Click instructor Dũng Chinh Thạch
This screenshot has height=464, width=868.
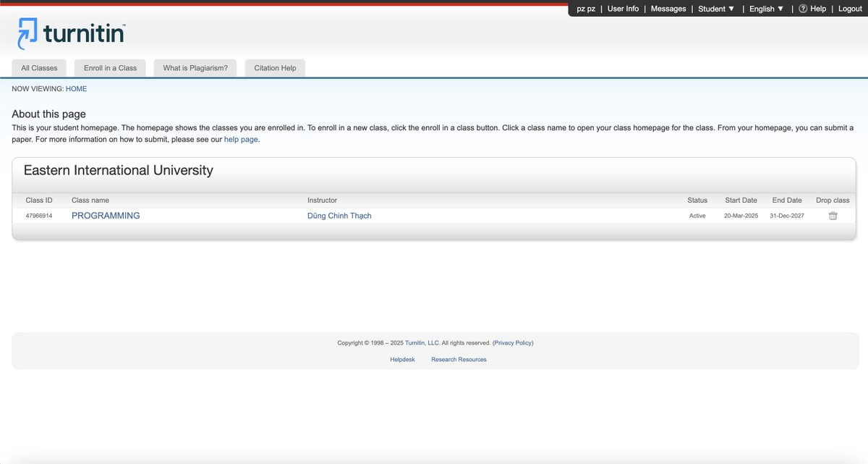339,216
